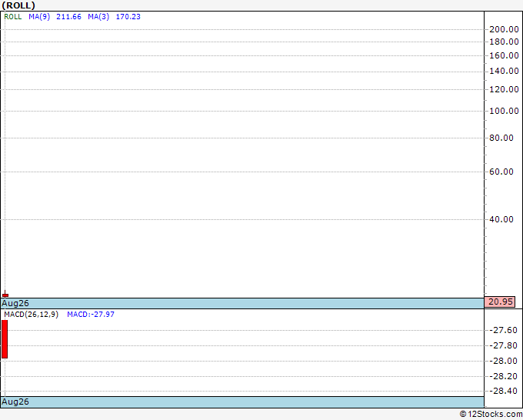Click the 20.95 last price tag
Screen dimensions: 523x420
(x=500, y=302)
